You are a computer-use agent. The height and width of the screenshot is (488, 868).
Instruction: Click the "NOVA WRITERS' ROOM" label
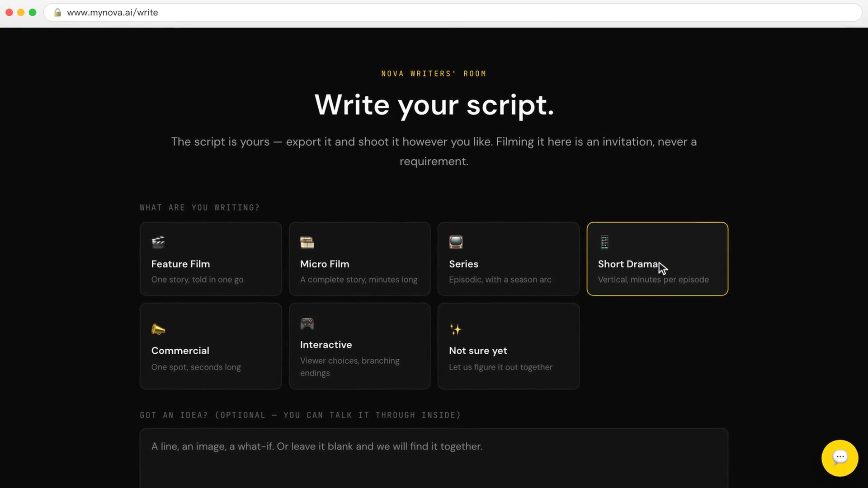[x=434, y=74]
